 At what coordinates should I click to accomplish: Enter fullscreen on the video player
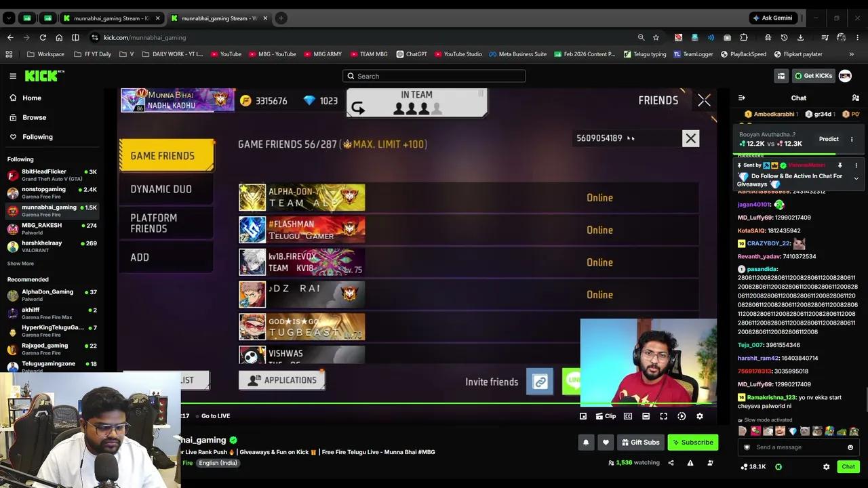[664, 416]
